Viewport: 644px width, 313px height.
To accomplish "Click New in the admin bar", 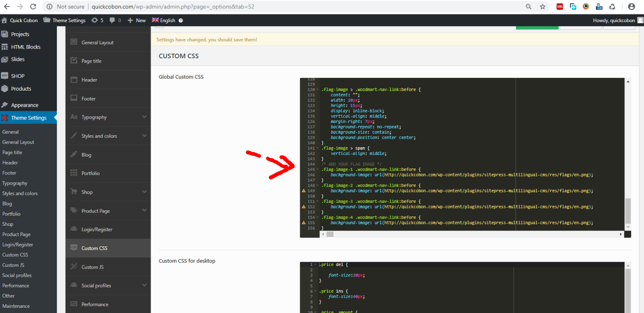I will tap(137, 20).
